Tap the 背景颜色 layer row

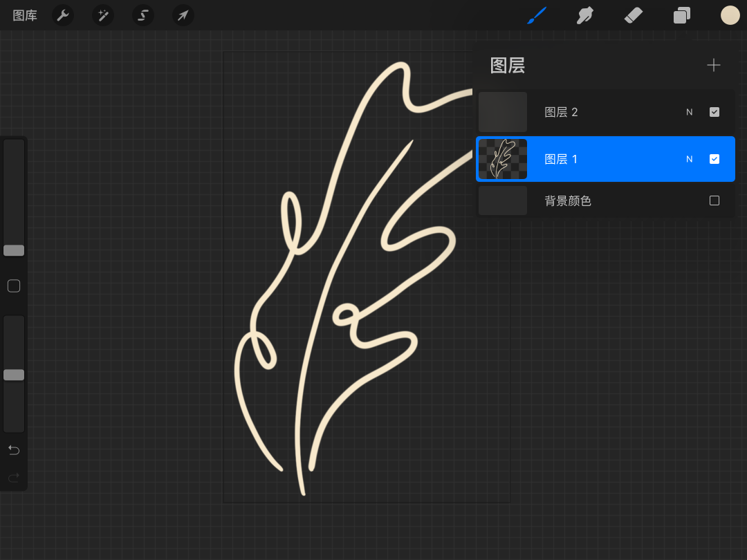(602, 200)
